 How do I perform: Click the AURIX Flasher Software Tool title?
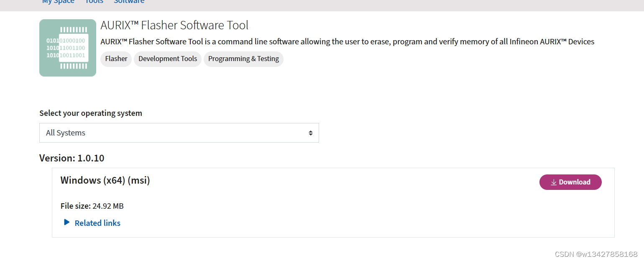click(x=174, y=26)
